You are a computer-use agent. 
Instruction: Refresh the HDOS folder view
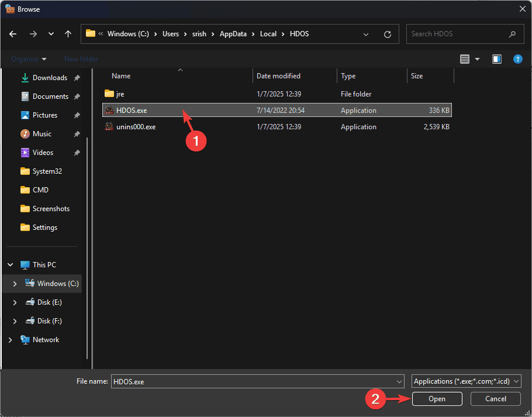click(x=387, y=34)
